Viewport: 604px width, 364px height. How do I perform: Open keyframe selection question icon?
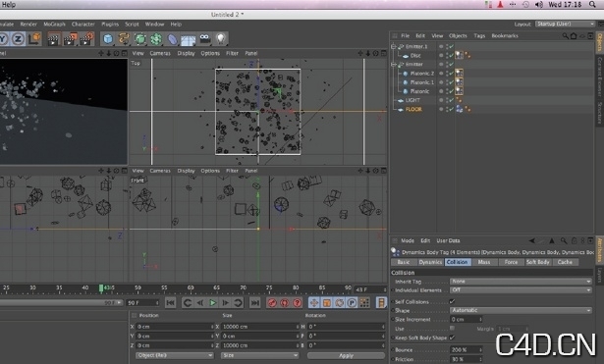(x=298, y=303)
